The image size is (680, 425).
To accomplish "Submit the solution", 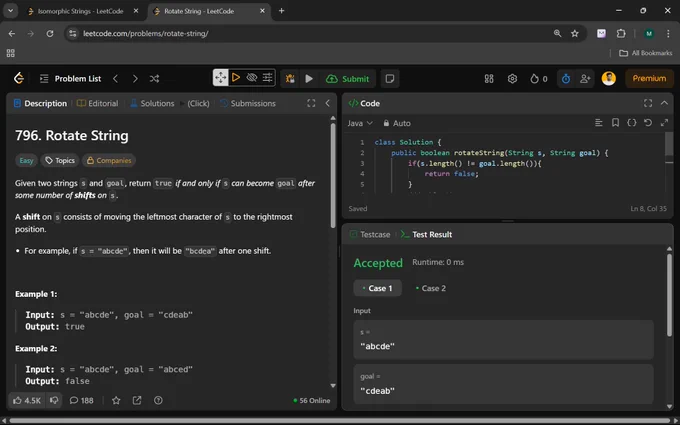I will [347, 78].
